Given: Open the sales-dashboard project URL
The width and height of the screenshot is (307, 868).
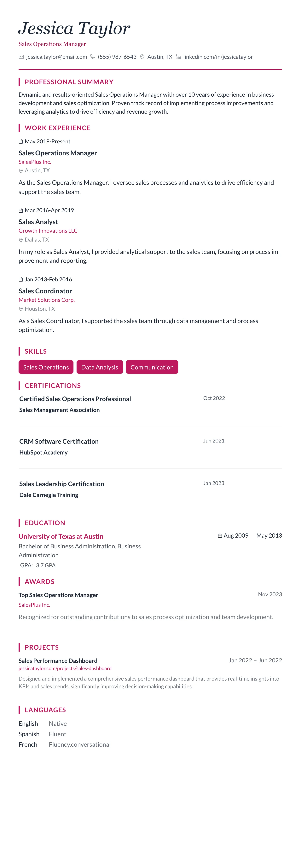Looking at the screenshot, I should (65, 668).
